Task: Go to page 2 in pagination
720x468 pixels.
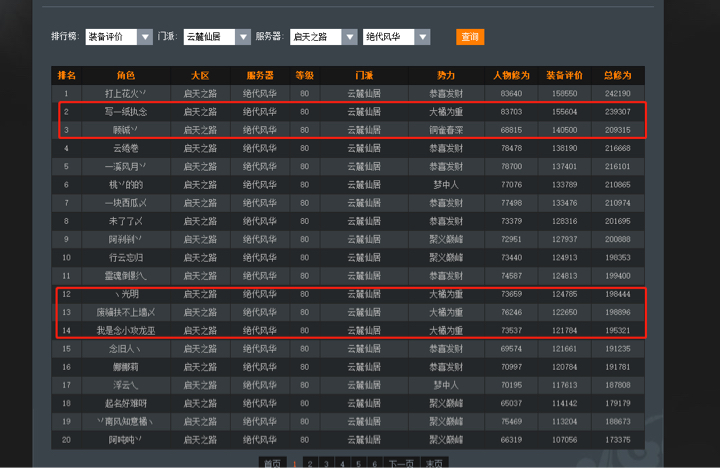Action: pos(310,463)
